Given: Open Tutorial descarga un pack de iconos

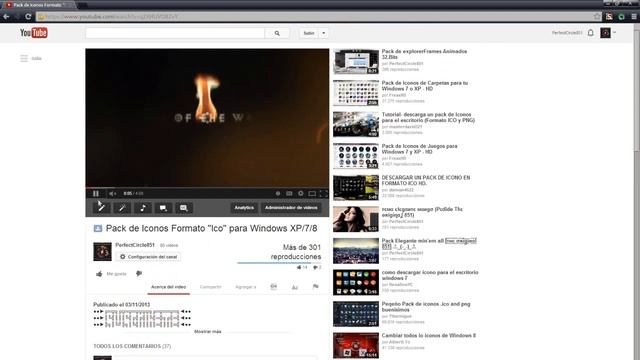Looking at the screenshot, I should tap(428, 118).
